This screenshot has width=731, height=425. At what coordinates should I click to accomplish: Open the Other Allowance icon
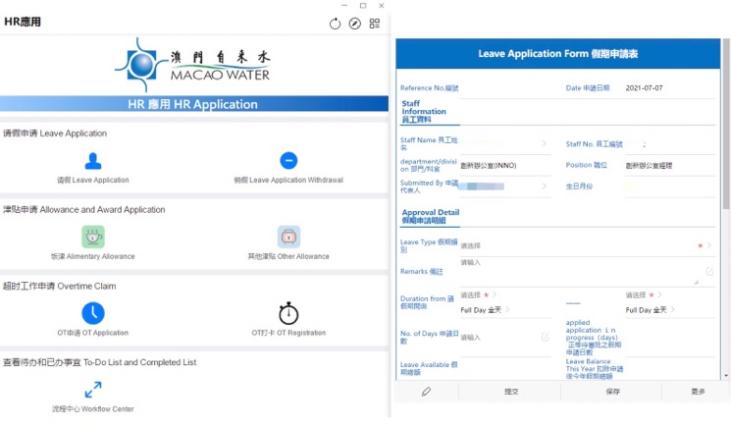(288, 237)
